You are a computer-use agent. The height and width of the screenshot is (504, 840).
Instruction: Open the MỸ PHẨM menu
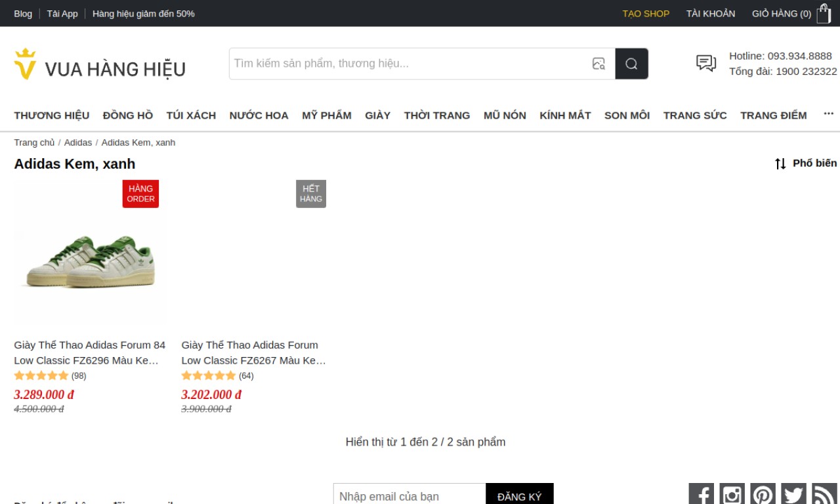[x=327, y=115]
